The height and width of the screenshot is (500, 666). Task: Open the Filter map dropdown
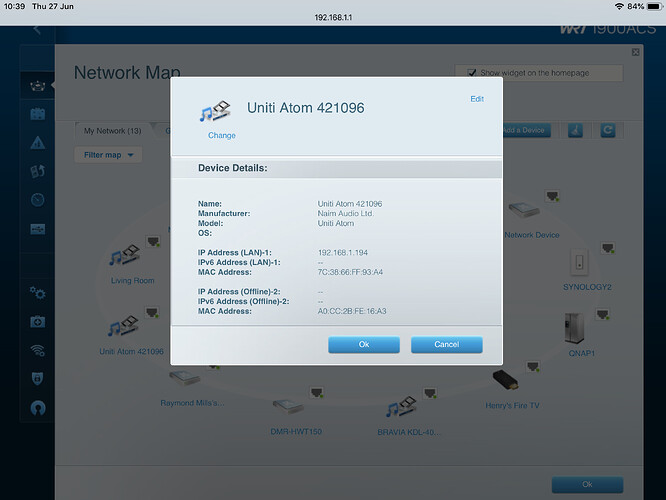[x=108, y=155]
